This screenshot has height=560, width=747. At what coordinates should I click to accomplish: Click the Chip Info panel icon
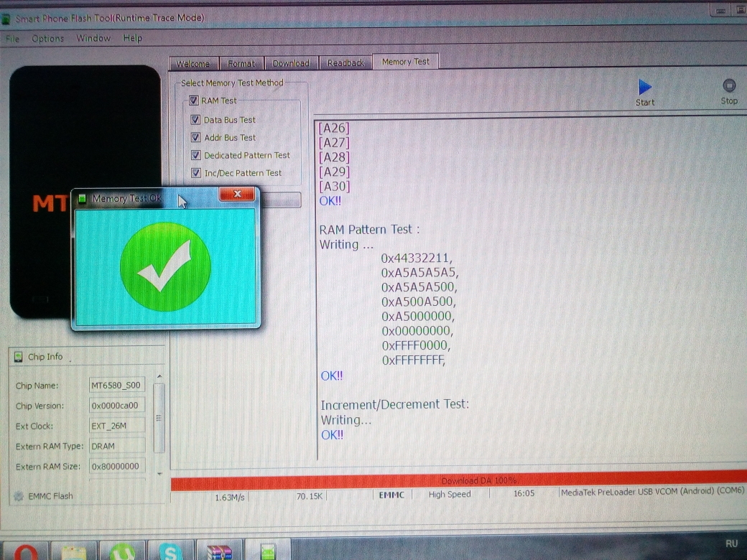pos(19,357)
